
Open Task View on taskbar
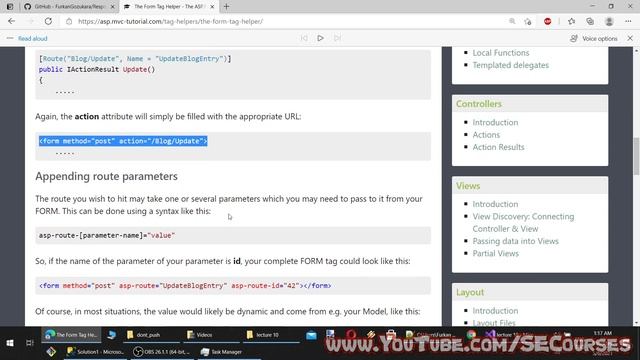(29, 343)
